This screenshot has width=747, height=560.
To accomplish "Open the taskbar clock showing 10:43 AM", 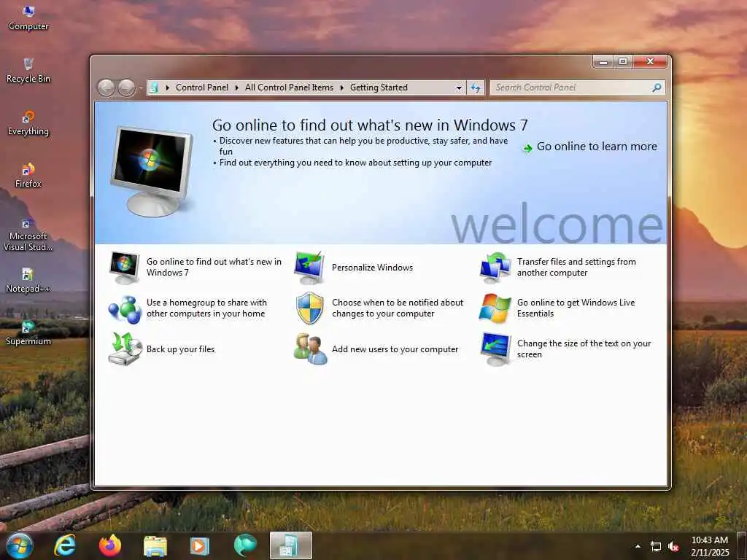I will coord(710,546).
